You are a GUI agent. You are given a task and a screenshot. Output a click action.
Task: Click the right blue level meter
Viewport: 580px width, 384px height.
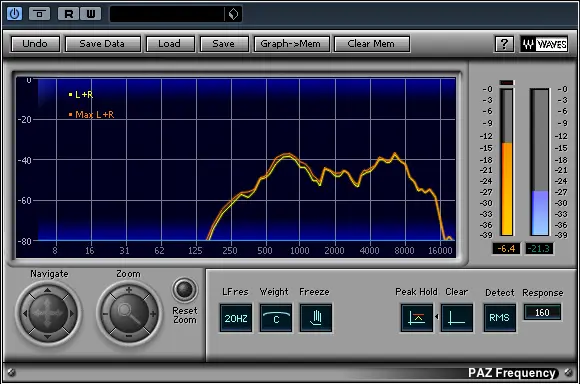[539, 162]
